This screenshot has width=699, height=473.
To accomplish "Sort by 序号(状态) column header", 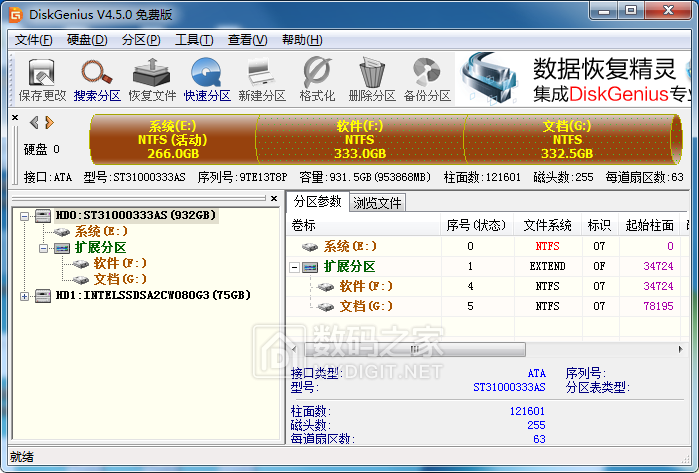I will [x=477, y=225].
